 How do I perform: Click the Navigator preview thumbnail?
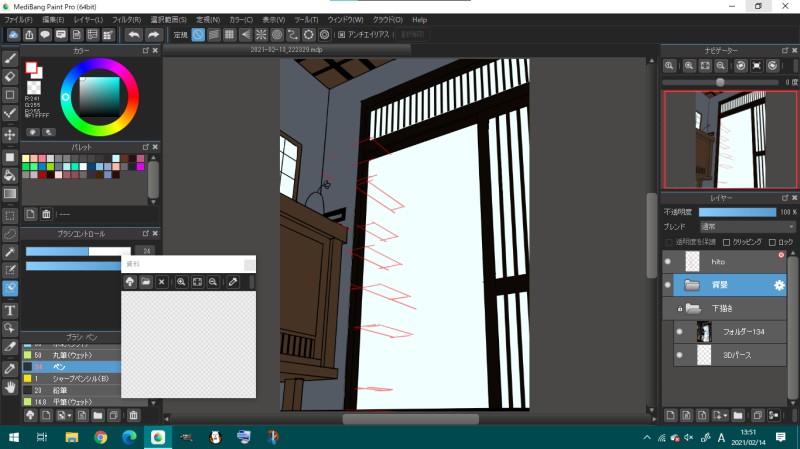[730, 140]
